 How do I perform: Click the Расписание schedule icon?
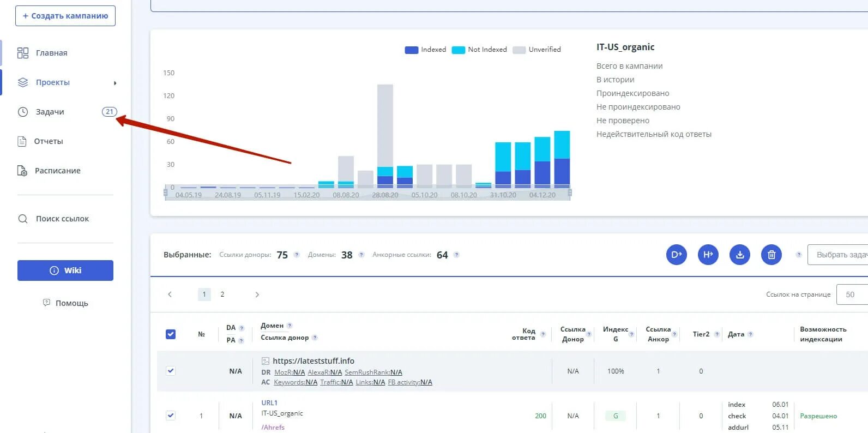coord(22,171)
